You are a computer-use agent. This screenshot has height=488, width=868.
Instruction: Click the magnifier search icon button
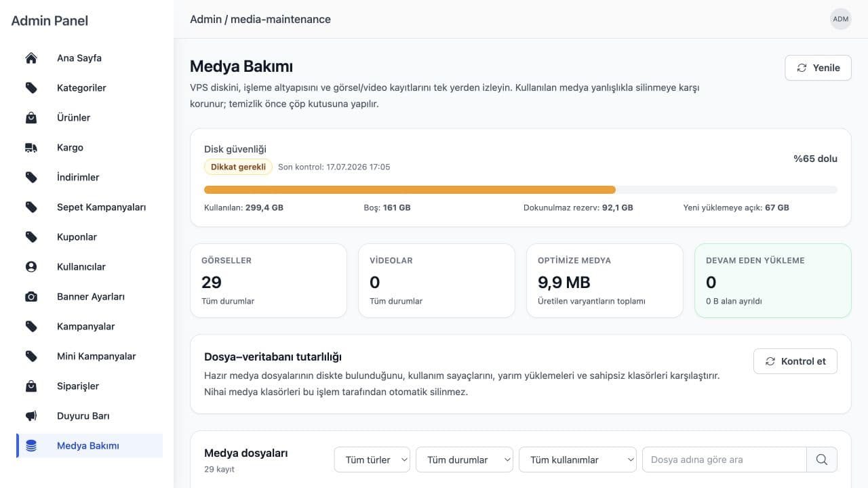[821, 460]
